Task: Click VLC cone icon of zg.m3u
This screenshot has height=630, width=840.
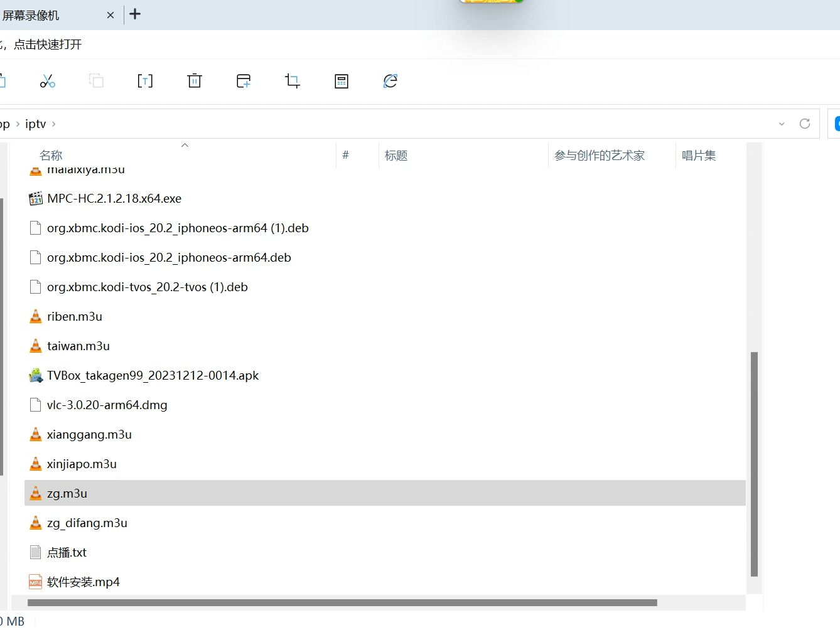Action: pyautogui.click(x=36, y=493)
